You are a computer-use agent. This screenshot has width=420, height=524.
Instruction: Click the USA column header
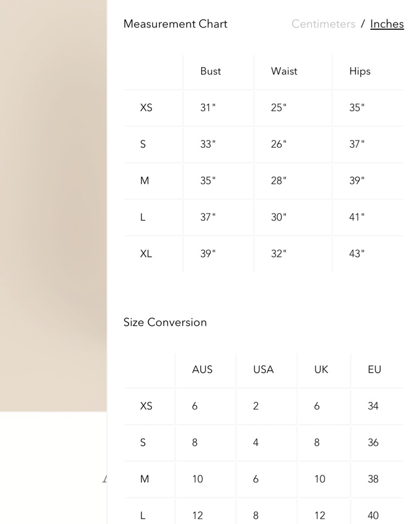[263, 369]
